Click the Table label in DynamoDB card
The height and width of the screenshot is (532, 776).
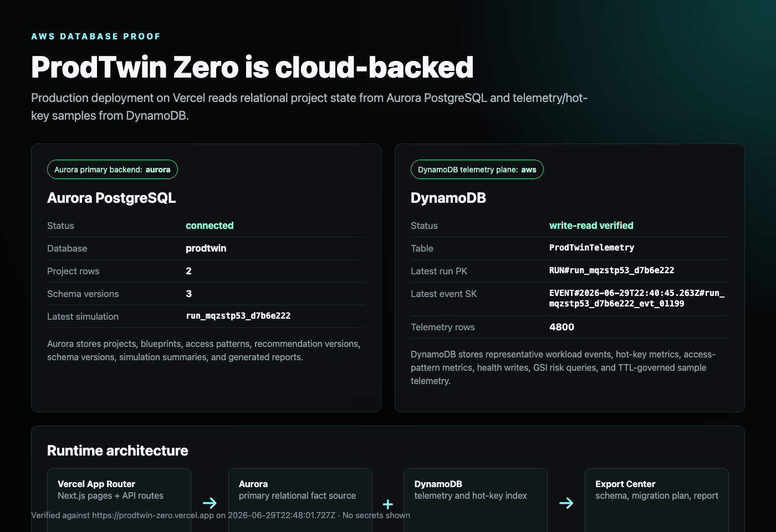(422, 248)
